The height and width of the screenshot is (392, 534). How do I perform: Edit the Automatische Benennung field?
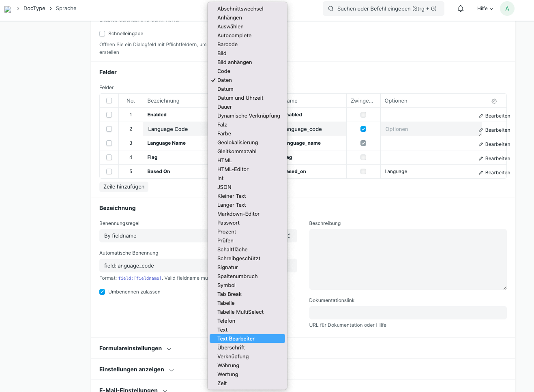tap(198, 266)
